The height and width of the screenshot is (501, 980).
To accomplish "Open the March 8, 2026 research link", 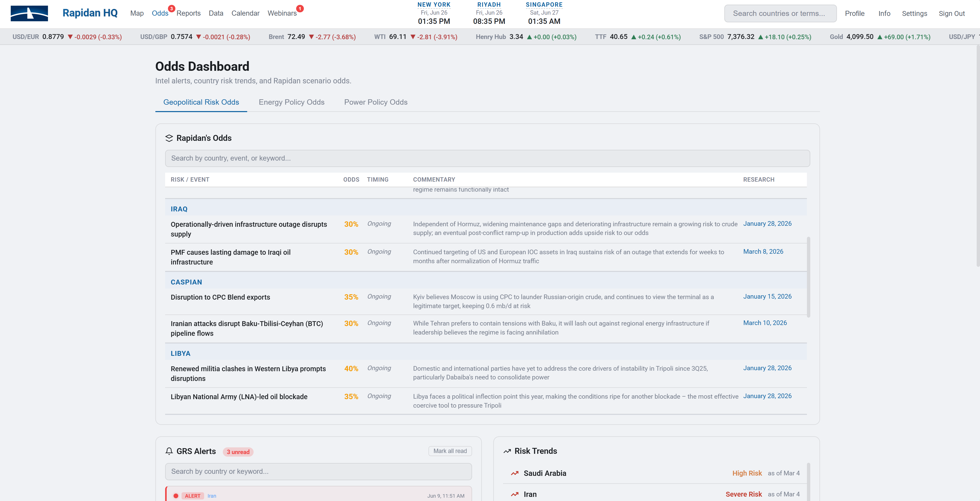I will tap(763, 252).
